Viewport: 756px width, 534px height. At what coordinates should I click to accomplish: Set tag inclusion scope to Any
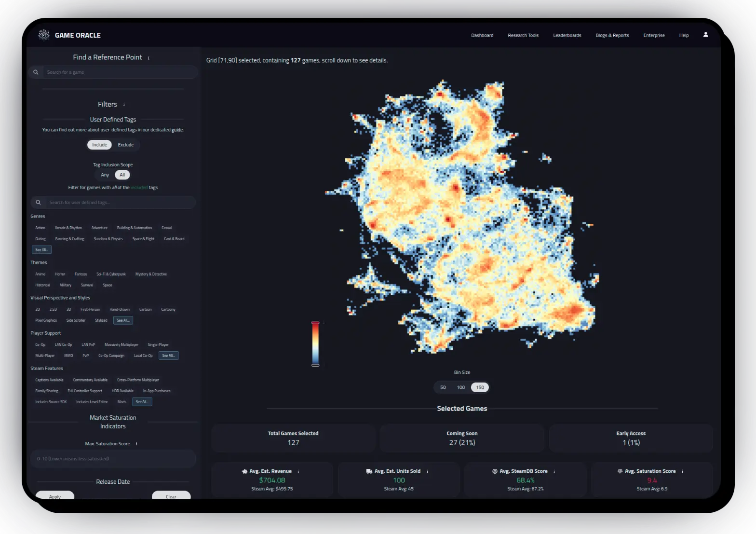105,175
